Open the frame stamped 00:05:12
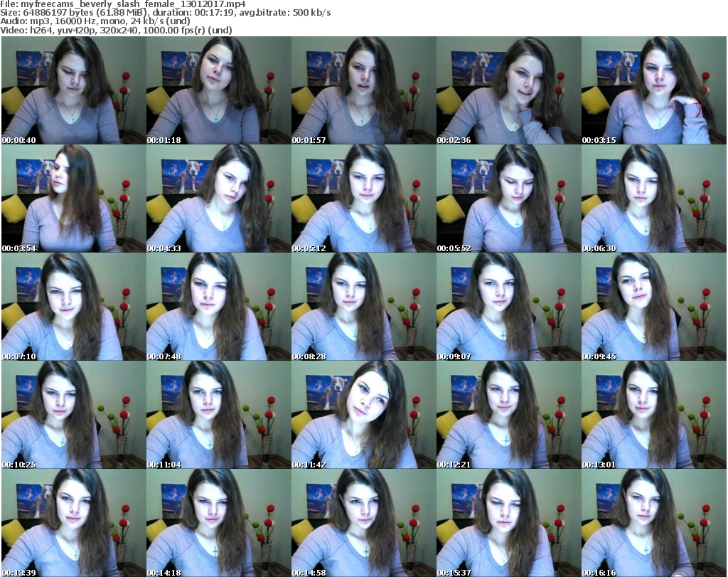The height and width of the screenshot is (577, 728). point(363,198)
